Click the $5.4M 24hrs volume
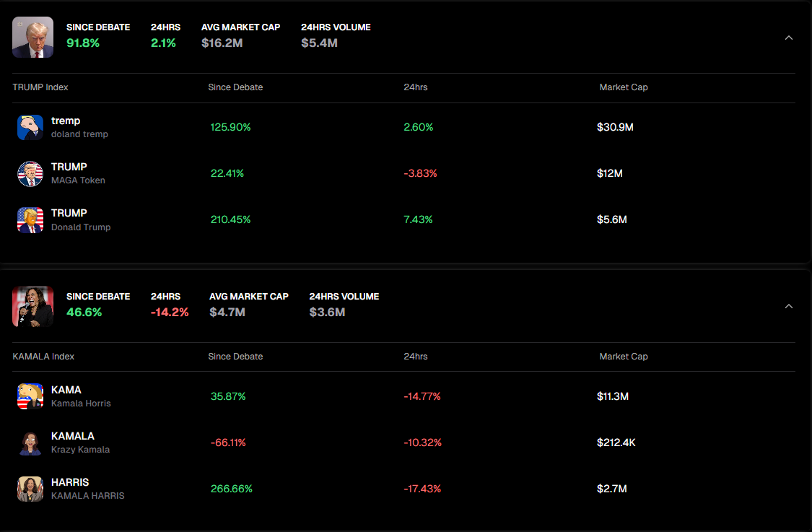 point(319,43)
